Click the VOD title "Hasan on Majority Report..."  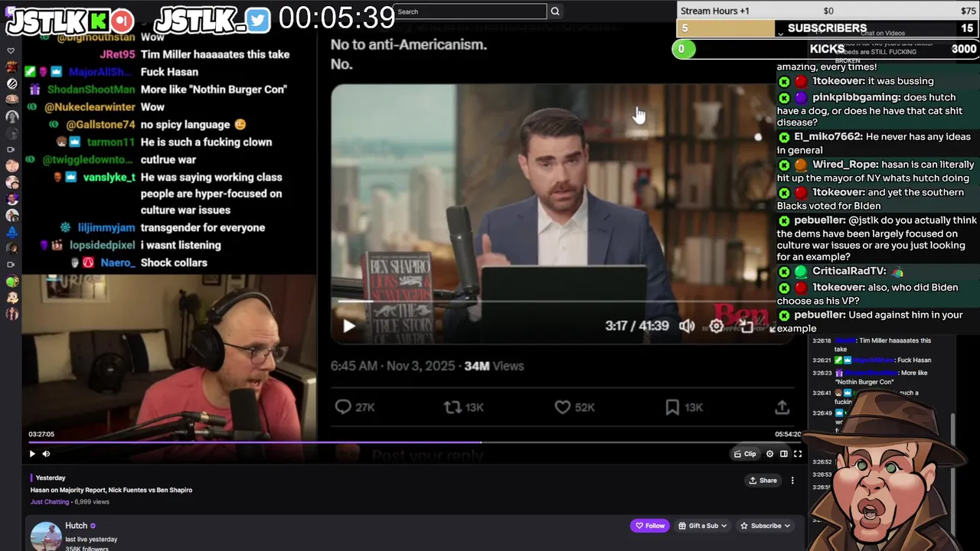[x=111, y=490]
